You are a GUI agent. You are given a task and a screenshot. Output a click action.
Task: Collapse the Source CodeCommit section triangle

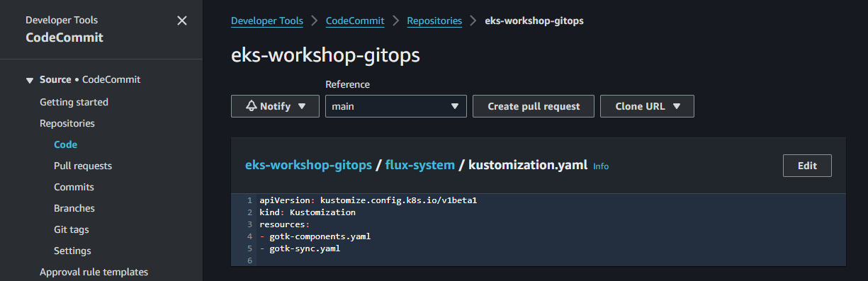[30, 80]
